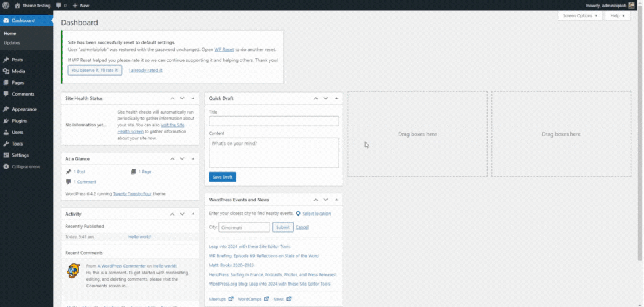Click the Settings icon in sidebar

[x=6, y=155]
